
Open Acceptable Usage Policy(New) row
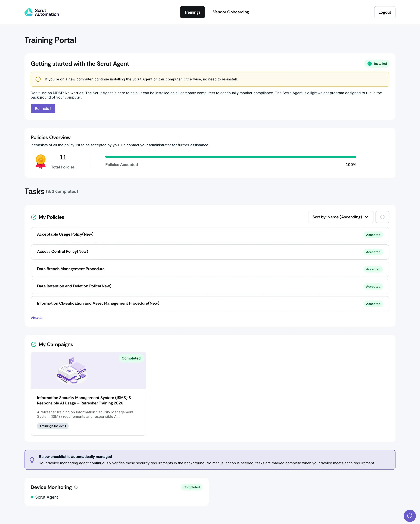(x=210, y=235)
